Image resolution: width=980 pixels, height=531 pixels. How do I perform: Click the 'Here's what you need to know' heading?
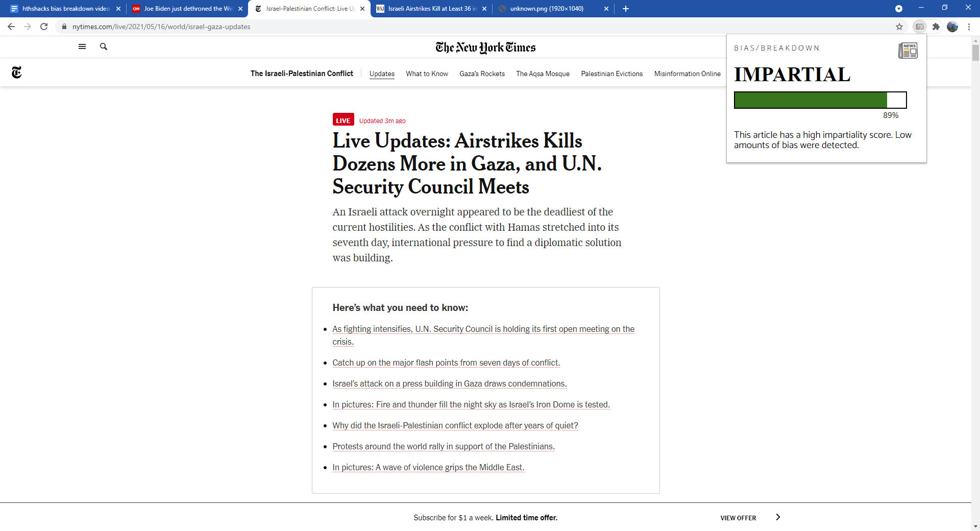point(400,308)
